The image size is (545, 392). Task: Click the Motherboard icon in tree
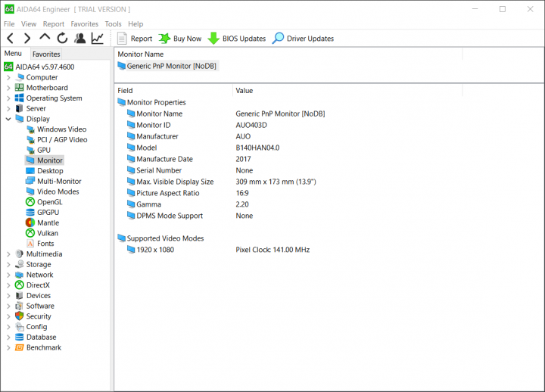(20, 88)
